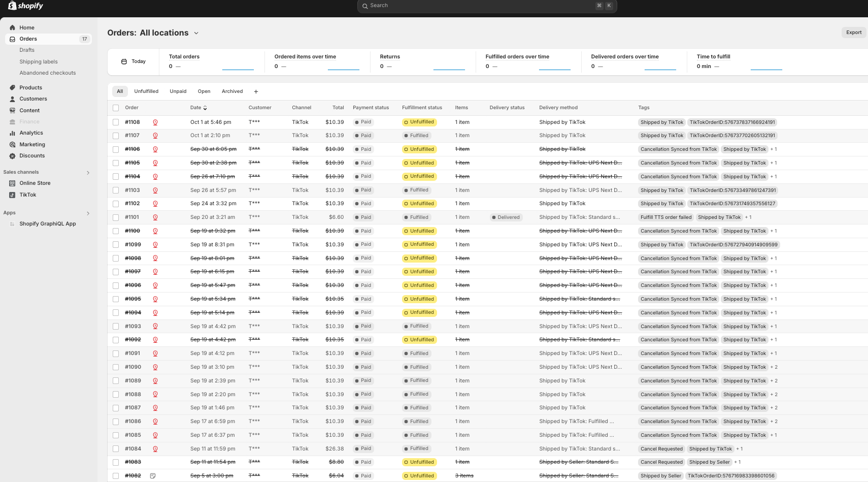The height and width of the screenshot is (482, 868).
Task: Click the Orders inbox icon in sidebar
Action: [x=12, y=39]
